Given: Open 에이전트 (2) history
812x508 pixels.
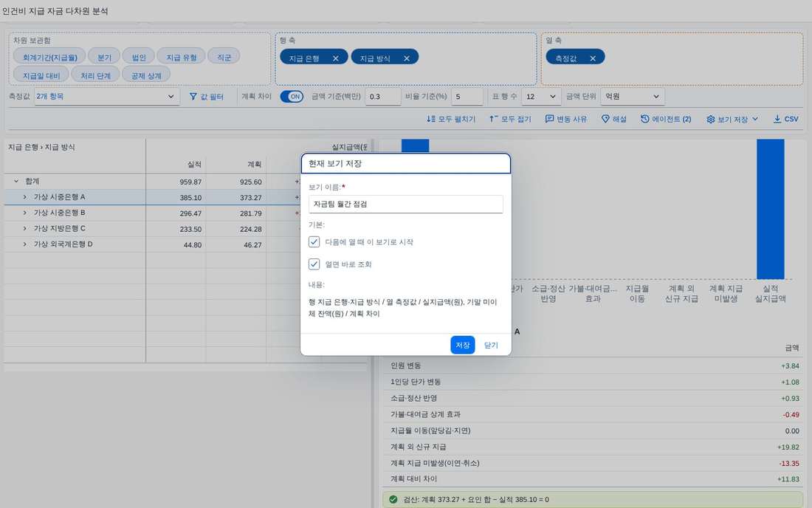Looking at the screenshot, I should pyautogui.click(x=666, y=119).
